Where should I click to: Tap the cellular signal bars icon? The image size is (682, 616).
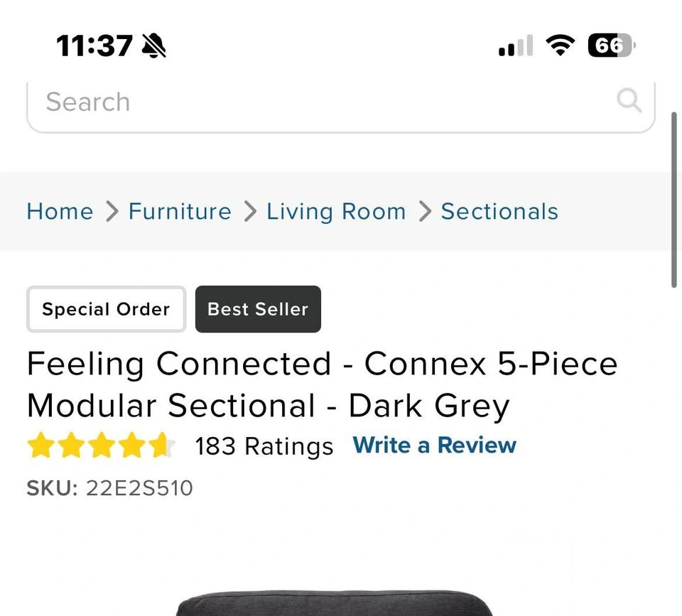coord(516,45)
